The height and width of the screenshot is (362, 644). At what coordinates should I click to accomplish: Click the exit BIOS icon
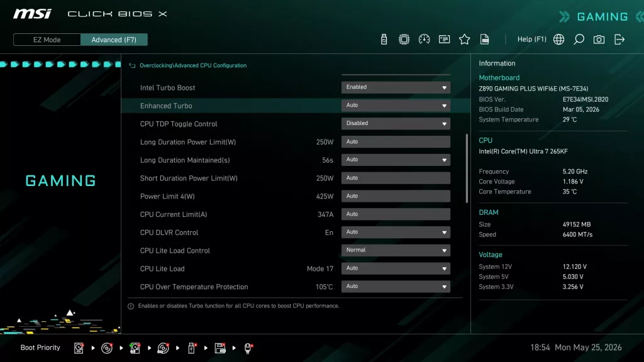(619, 40)
